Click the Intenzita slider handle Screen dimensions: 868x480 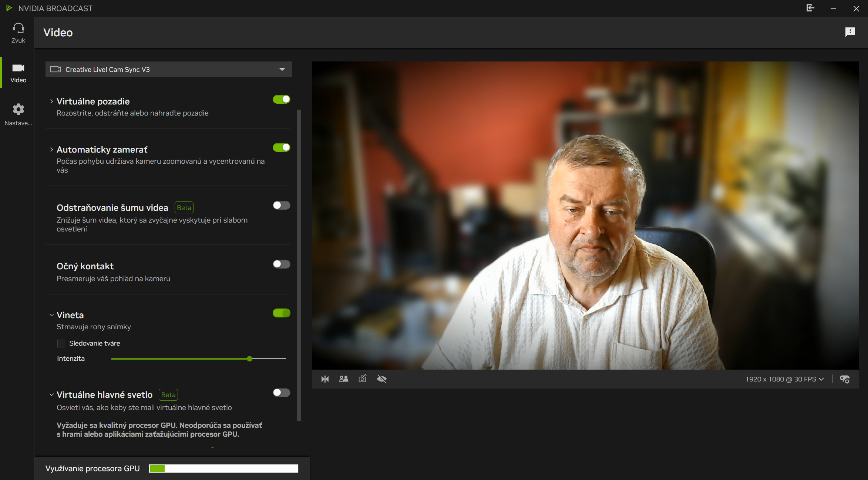tap(250, 359)
